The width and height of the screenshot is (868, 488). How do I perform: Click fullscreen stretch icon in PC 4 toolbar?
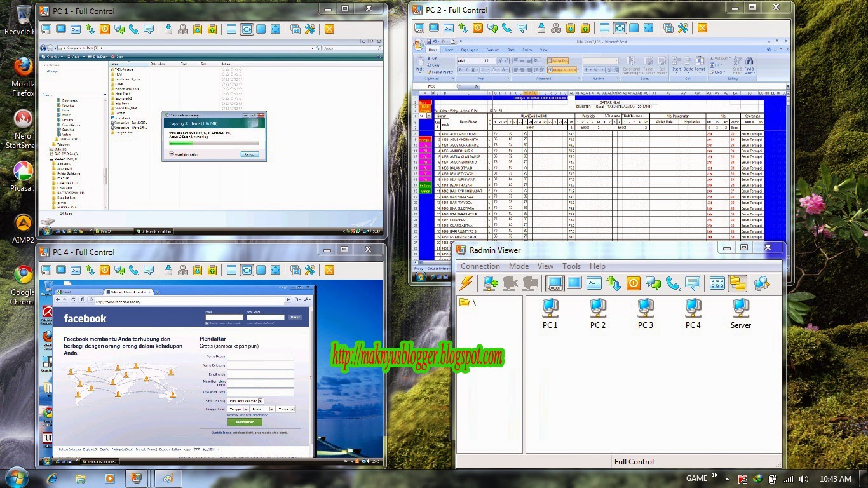click(275, 270)
